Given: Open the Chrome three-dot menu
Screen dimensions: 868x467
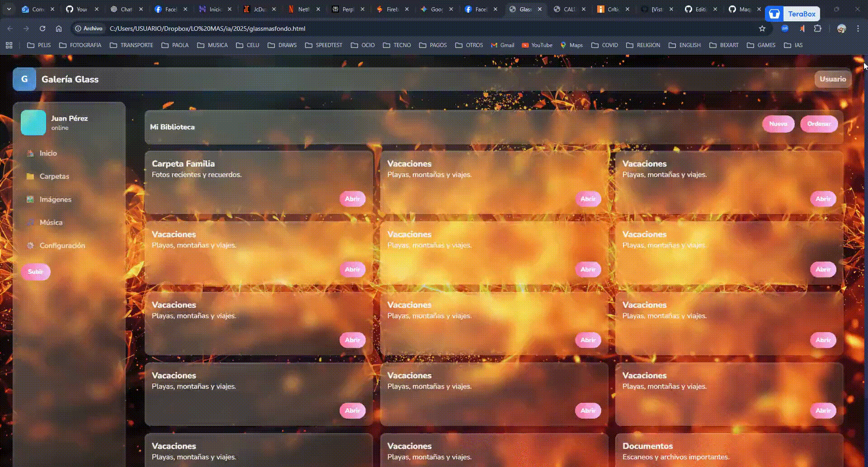Looking at the screenshot, I should [x=858, y=29].
